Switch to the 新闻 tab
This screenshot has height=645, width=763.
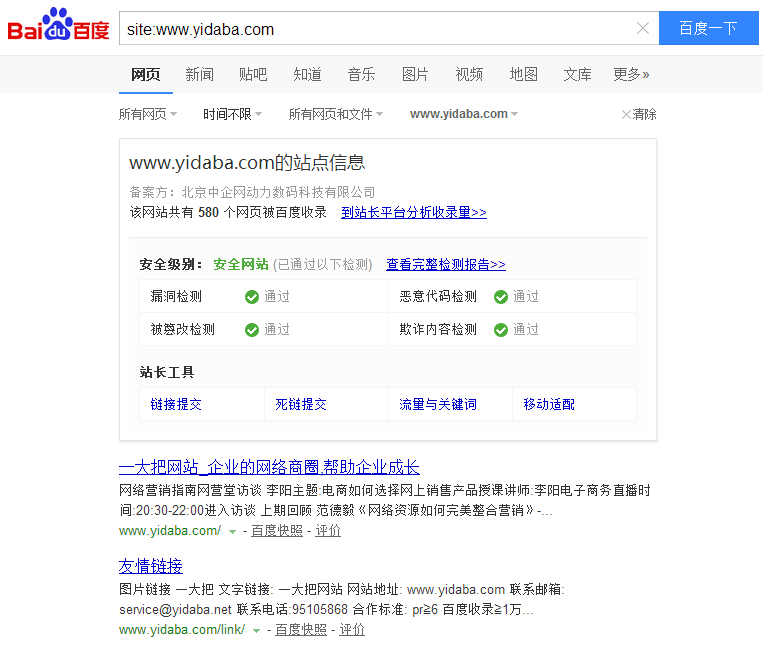tap(200, 74)
